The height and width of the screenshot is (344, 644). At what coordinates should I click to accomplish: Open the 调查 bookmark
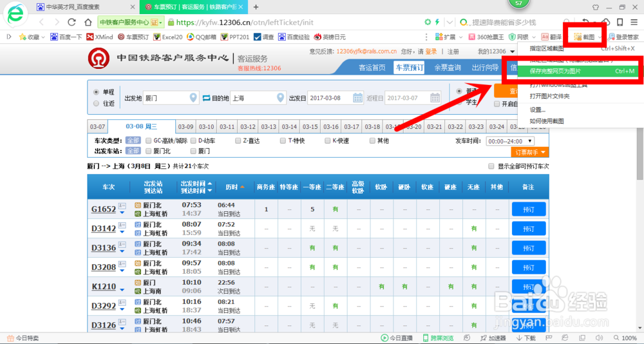click(x=263, y=37)
